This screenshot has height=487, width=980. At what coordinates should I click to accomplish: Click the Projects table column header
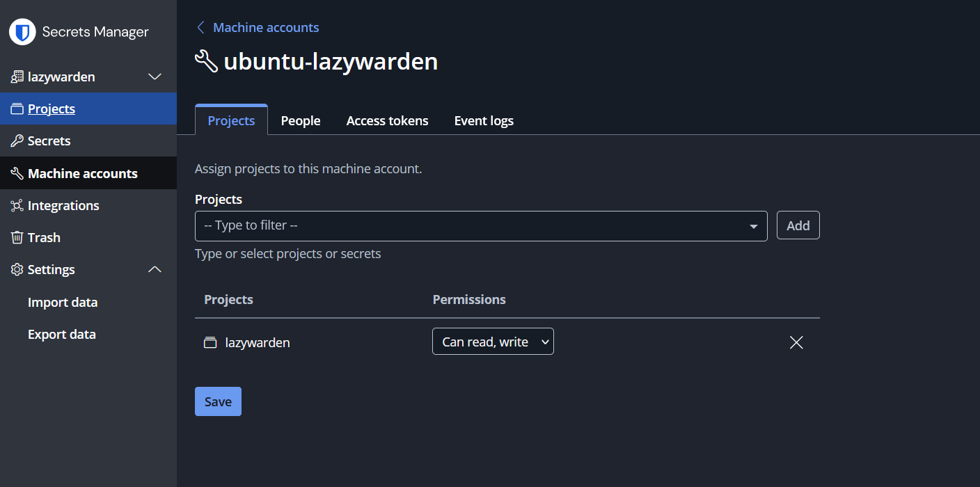pyautogui.click(x=228, y=299)
